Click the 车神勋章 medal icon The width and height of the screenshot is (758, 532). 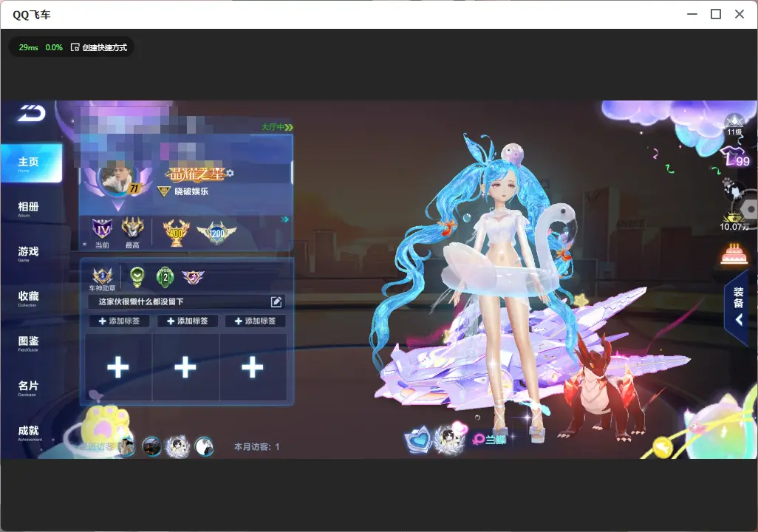(103, 276)
